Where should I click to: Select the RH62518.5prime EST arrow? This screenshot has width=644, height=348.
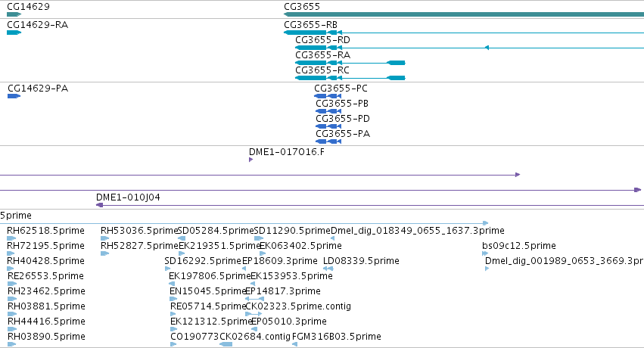point(11,238)
